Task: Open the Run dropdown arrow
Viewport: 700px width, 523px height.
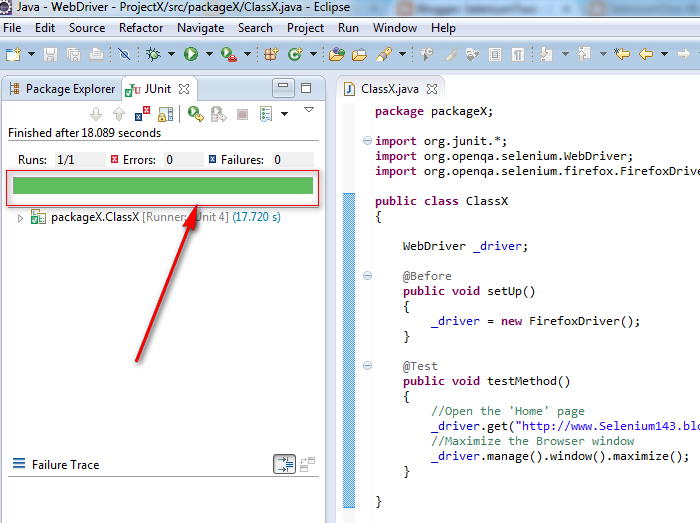Action: pyautogui.click(x=209, y=54)
